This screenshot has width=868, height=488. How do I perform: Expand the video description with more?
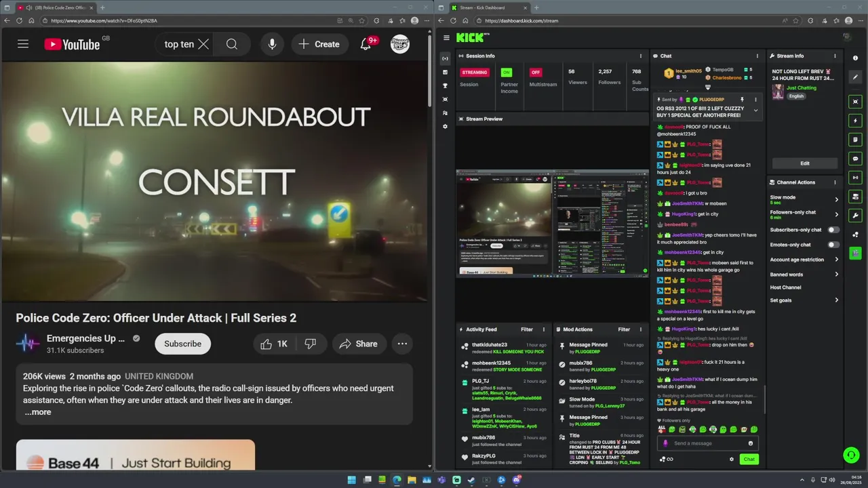pyautogui.click(x=38, y=412)
